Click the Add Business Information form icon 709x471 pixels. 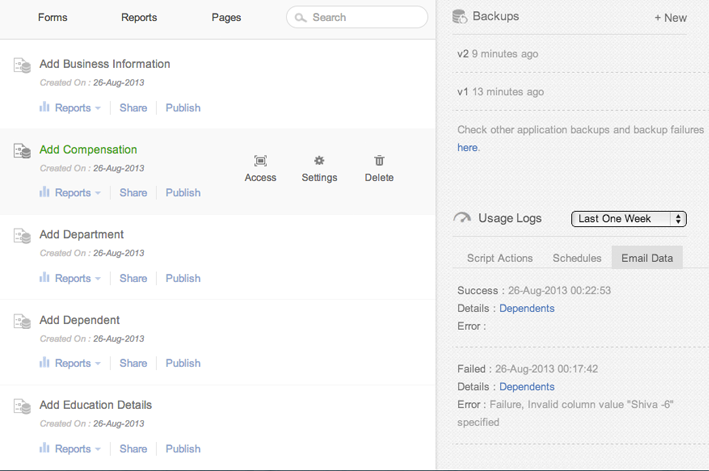coord(22,65)
